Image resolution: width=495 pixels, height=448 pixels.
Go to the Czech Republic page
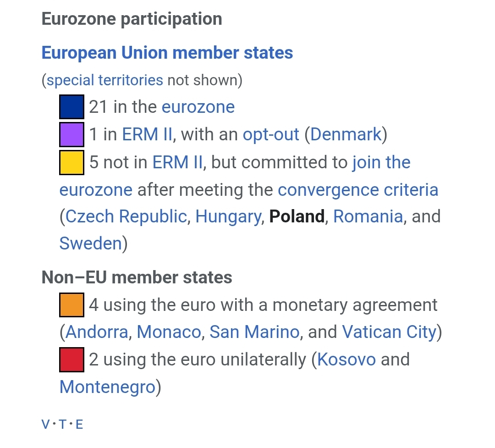click(126, 216)
